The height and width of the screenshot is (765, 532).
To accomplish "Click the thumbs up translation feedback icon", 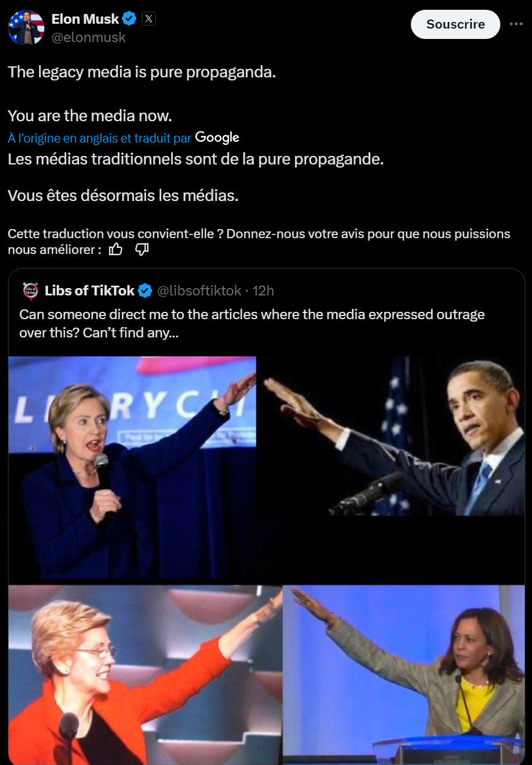I will tap(116, 249).
